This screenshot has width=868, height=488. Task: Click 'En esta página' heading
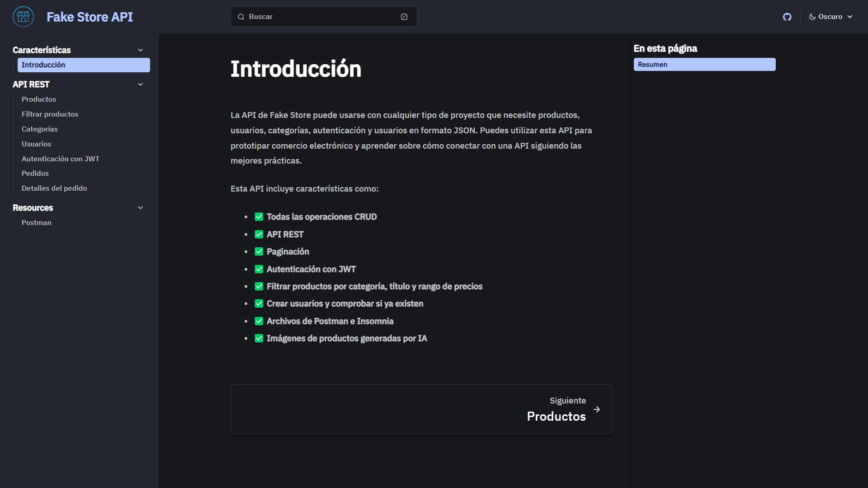coord(665,48)
